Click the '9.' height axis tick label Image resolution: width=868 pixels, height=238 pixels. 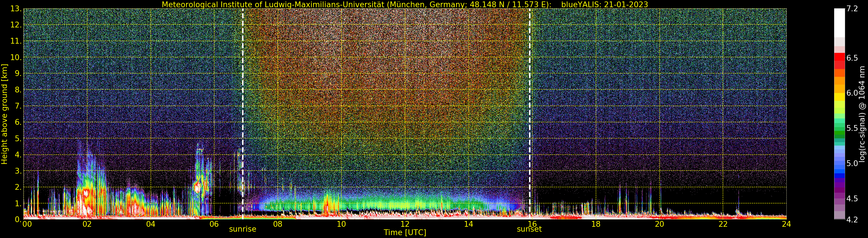[18, 73]
